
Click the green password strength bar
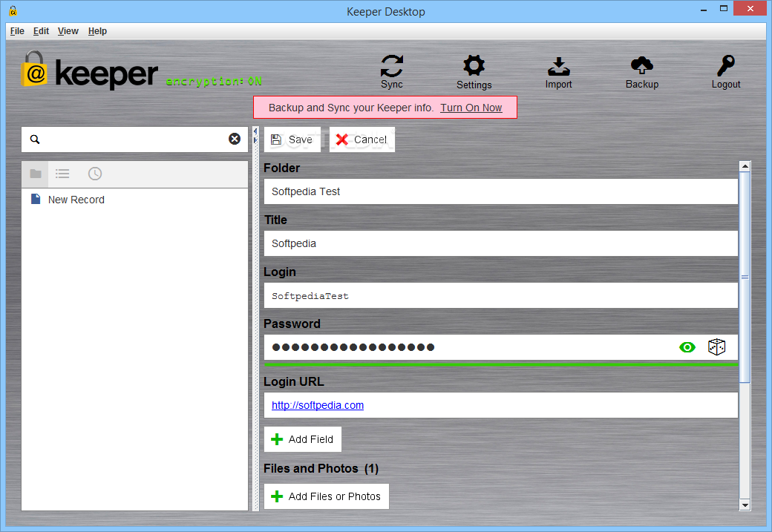pos(501,364)
